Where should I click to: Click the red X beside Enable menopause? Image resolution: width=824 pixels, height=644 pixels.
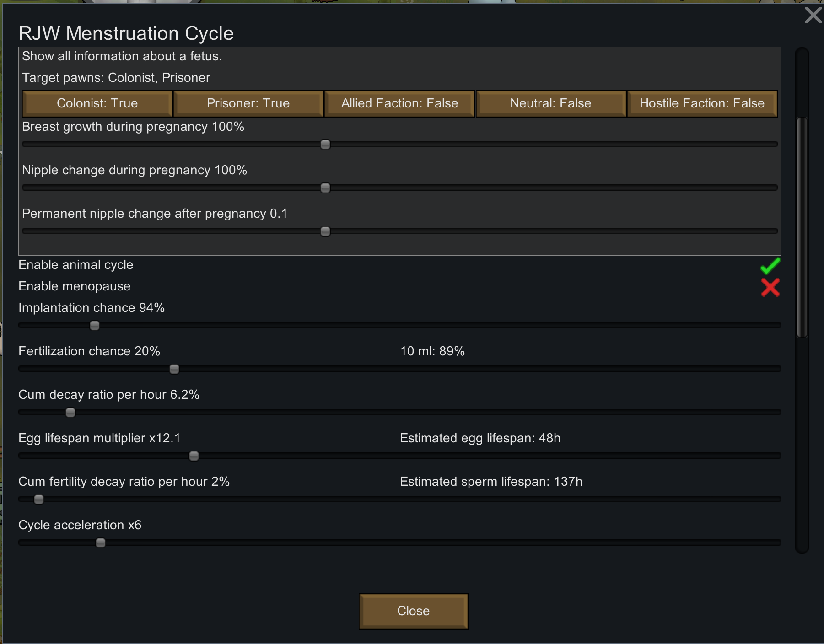[770, 287]
